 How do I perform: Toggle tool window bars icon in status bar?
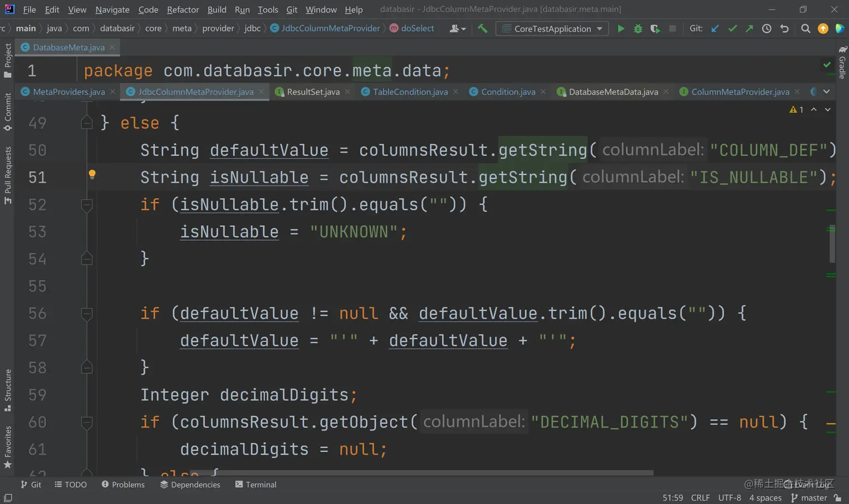click(x=8, y=498)
